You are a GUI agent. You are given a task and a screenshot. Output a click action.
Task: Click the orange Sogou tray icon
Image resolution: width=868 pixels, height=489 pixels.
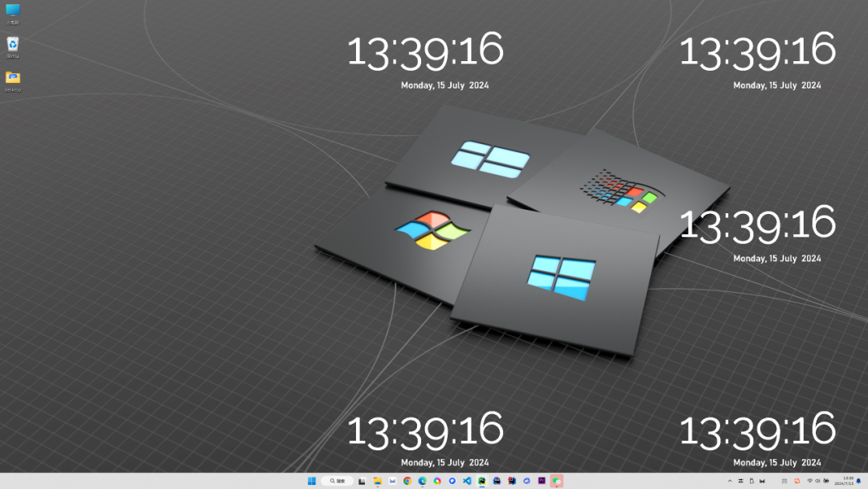click(797, 481)
